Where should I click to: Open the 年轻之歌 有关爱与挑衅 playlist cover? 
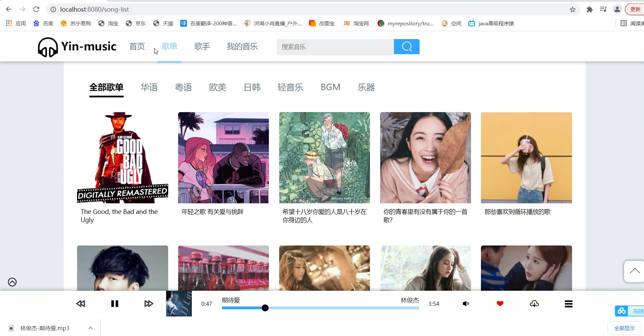[223, 158]
